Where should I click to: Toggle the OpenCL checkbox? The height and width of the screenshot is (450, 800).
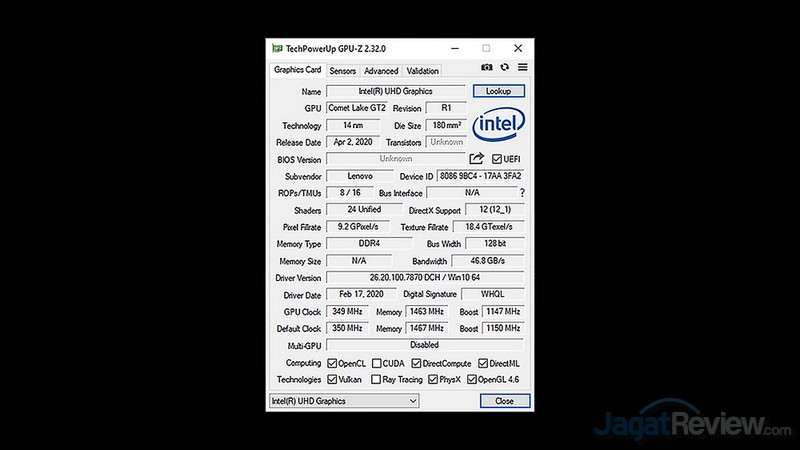[333, 363]
